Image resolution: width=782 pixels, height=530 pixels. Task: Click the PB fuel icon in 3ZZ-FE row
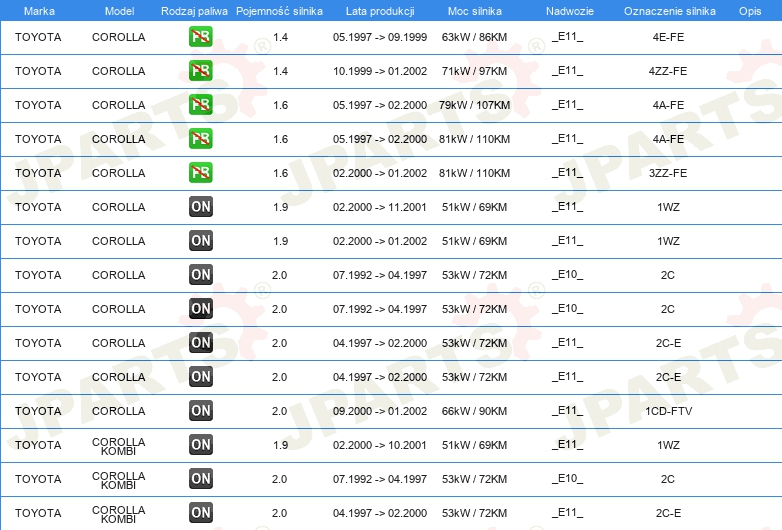tap(200, 173)
